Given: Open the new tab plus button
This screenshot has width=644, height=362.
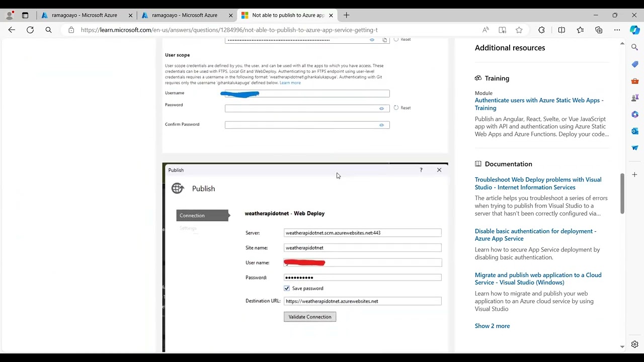Looking at the screenshot, I should click(346, 15).
